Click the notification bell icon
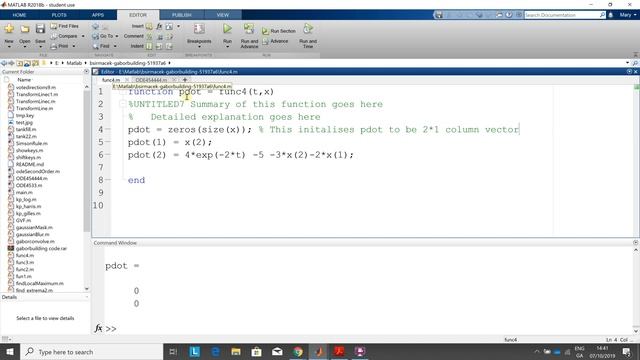640x360 pixels. coord(611,15)
